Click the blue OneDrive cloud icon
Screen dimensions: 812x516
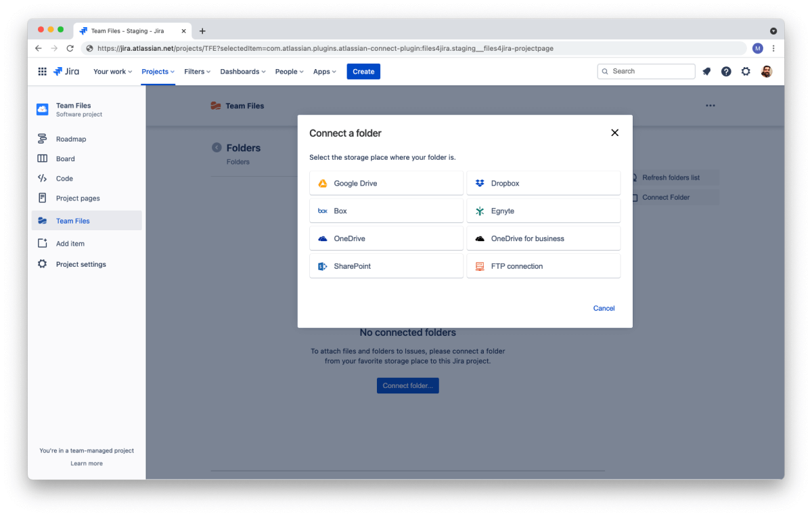[323, 239]
